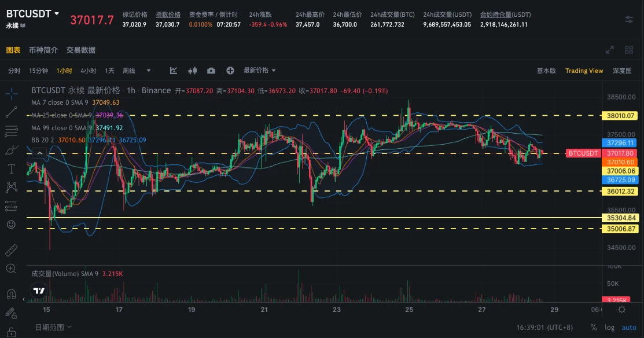Click the 38010.07 yellow price level label
The height and width of the screenshot is (338, 644).
point(622,116)
